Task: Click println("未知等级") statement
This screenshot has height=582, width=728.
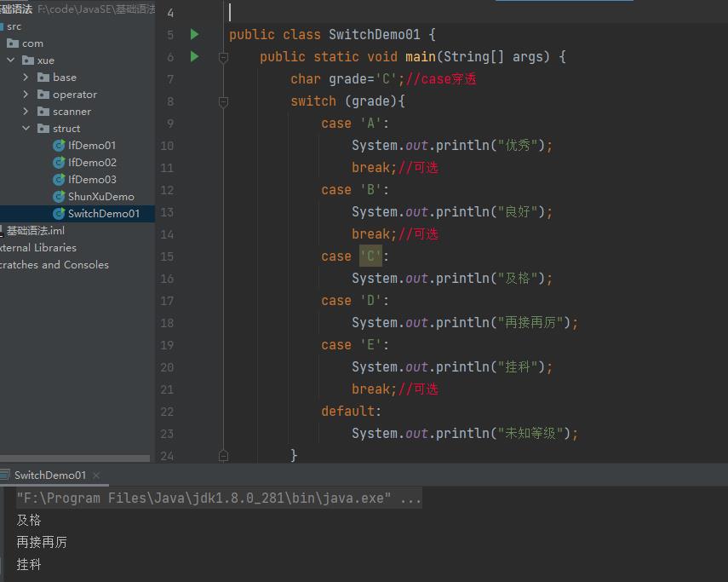Action: [465, 434]
